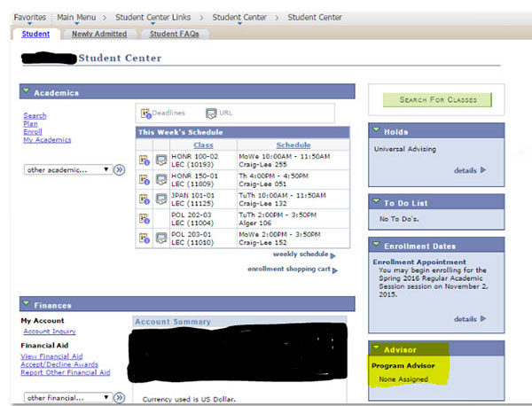The height and width of the screenshot is (406, 532).
Task: Collapse the Academics section
Action: 27,91
